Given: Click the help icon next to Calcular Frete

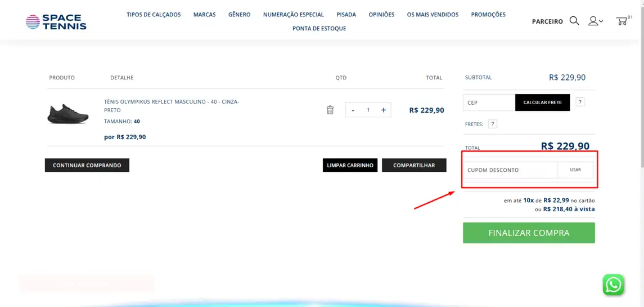Looking at the screenshot, I should (580, 102).
